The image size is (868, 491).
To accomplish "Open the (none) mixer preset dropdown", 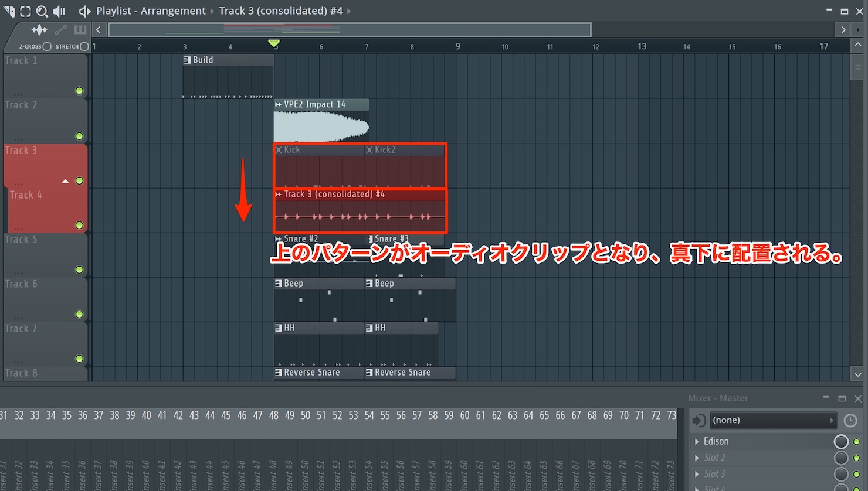I will tap(772, 420).
